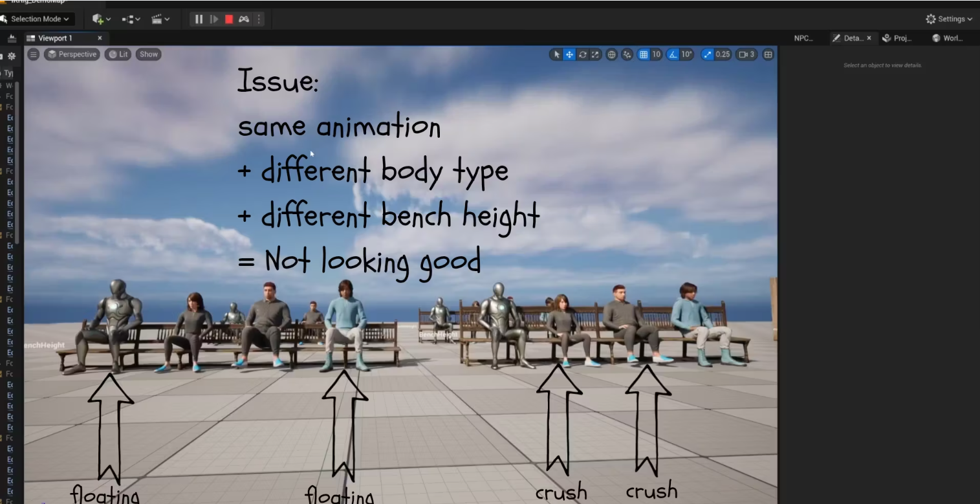Viewport: 980px width, 504px height.
Task: Stop play session with the red square
Action: [228, 19]
